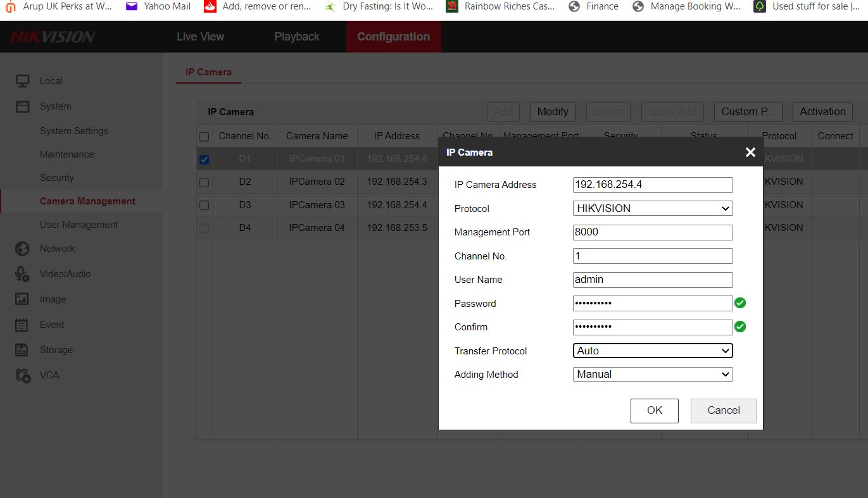Click the Management Port input field
This screenshot has width=868, height=498.
pyautogui.click(x=652, y=232)
